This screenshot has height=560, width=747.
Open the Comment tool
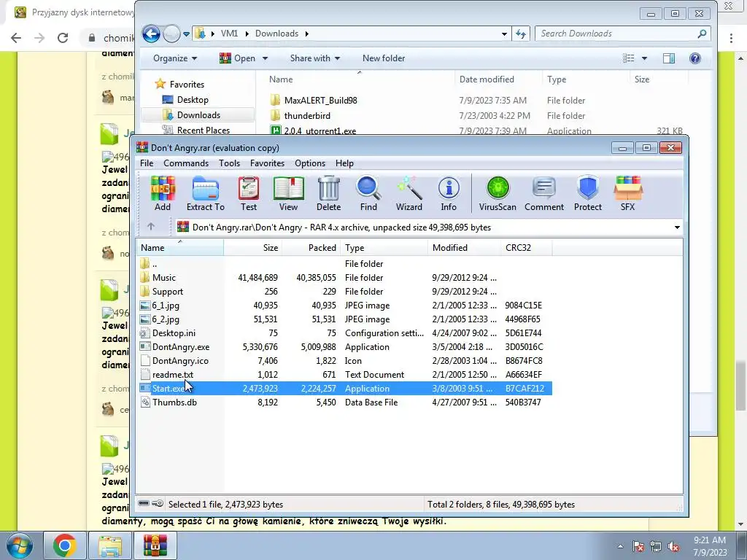pos(544,193)
